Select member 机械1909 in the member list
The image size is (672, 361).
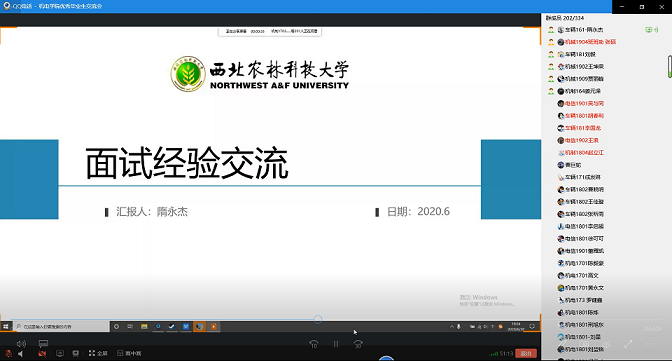pyautogui.click(x=604, y=79)
